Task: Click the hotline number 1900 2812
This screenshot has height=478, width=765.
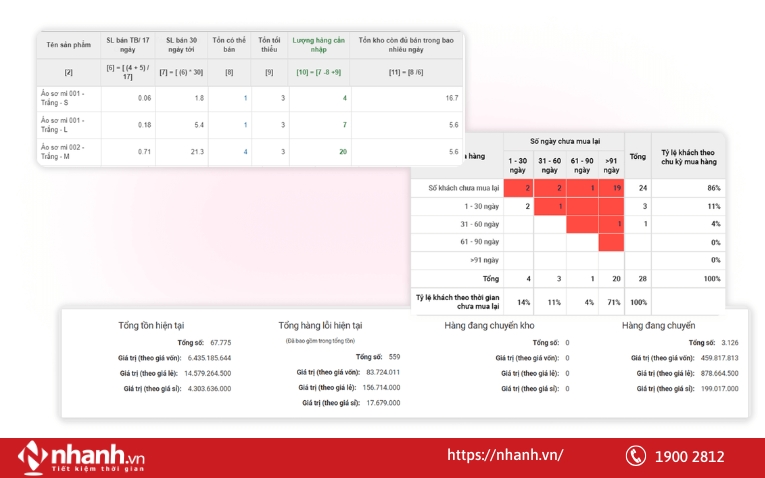Action: click(x=689, y=456)
